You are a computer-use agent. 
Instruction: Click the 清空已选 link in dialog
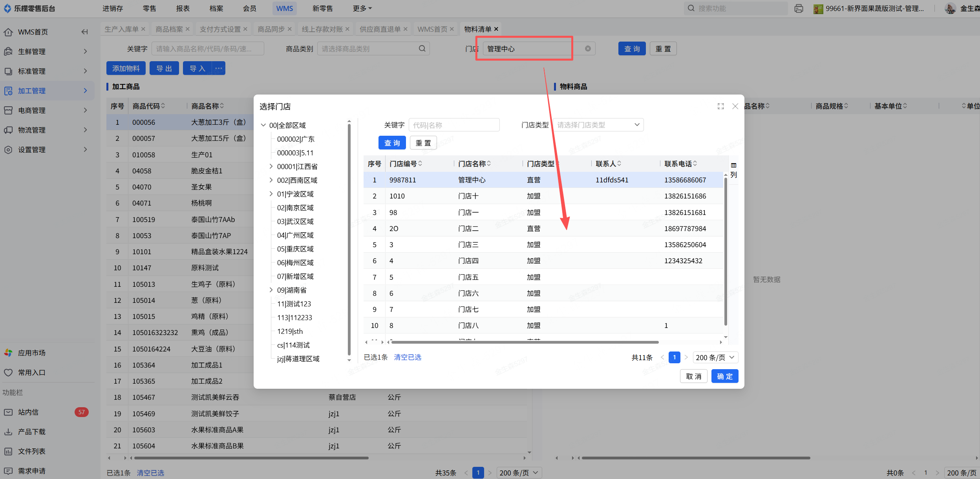click(x=408, y=357)
